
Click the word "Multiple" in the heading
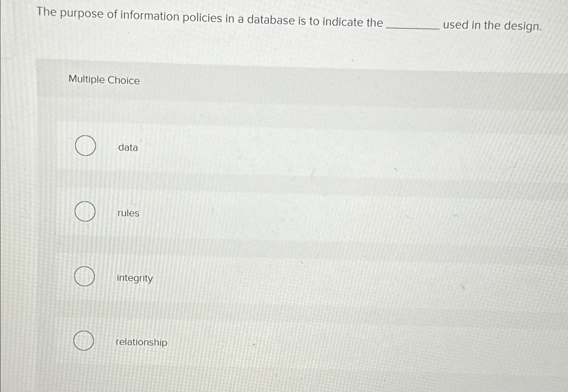coord(87,79)
